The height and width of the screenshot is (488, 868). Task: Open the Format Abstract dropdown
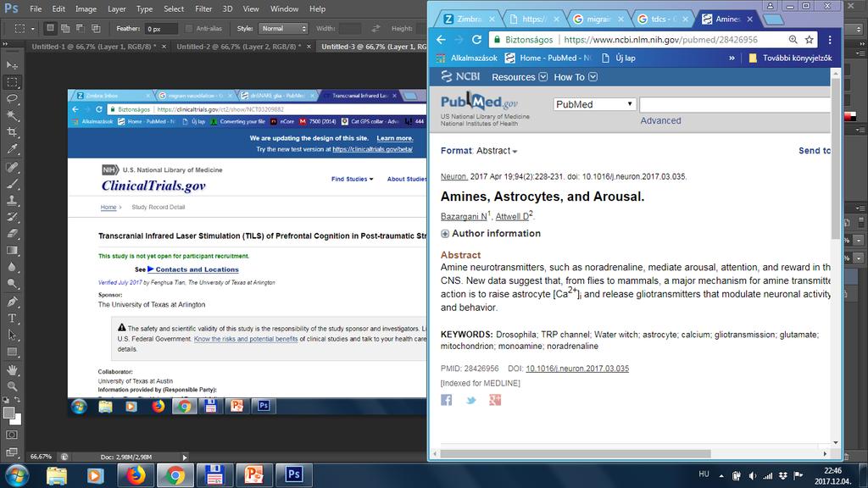(497, 151)
